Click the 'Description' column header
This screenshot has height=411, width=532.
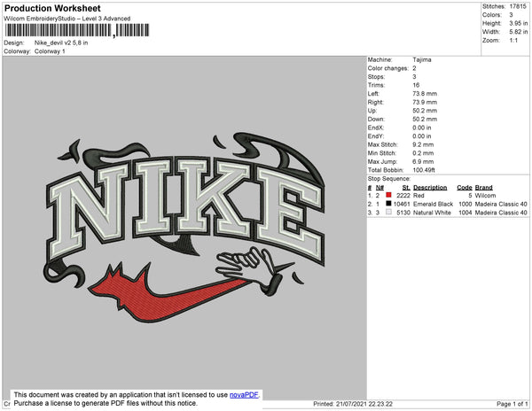tap(430, 188)
